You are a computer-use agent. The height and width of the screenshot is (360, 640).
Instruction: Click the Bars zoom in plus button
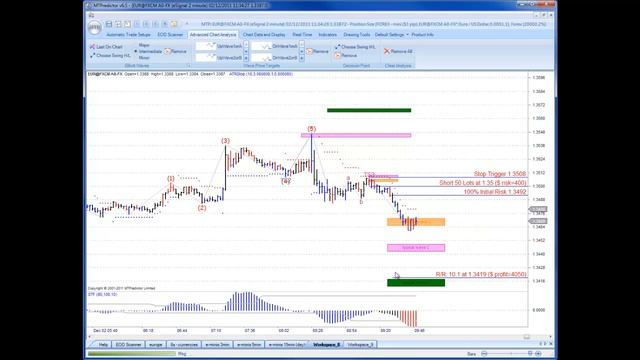click(x=538, y=353)
